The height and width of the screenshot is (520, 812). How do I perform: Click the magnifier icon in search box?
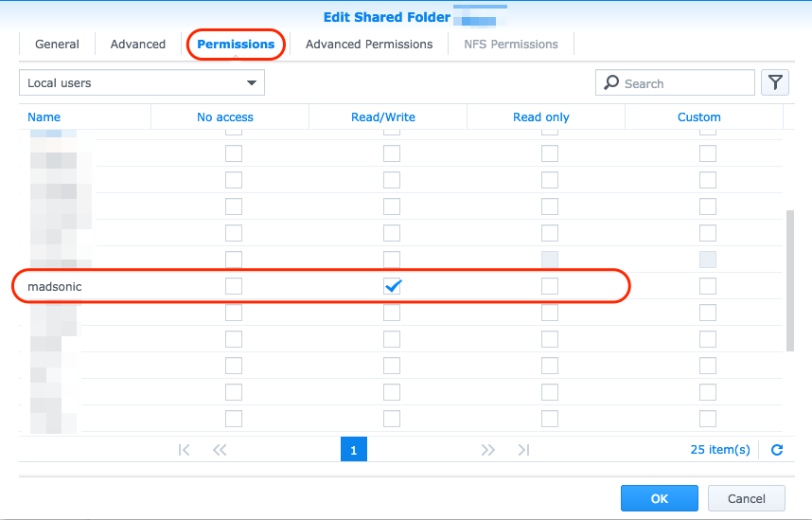pyautogui.click(x=611, y=82)
